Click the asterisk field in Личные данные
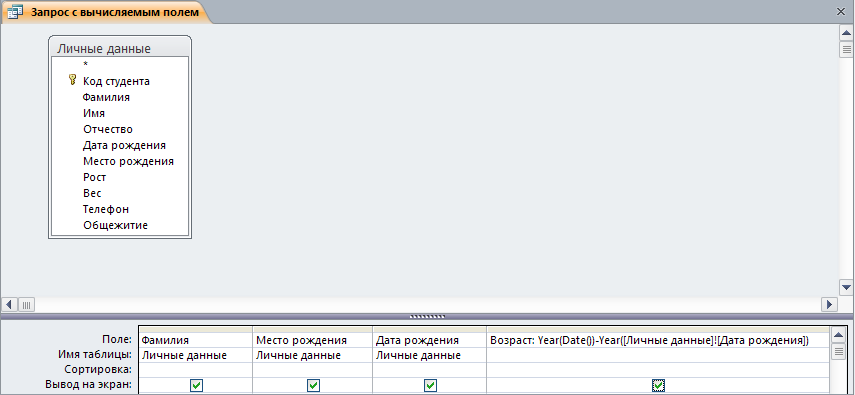Viewport: 855px width, 395px height. click(86, 65)
